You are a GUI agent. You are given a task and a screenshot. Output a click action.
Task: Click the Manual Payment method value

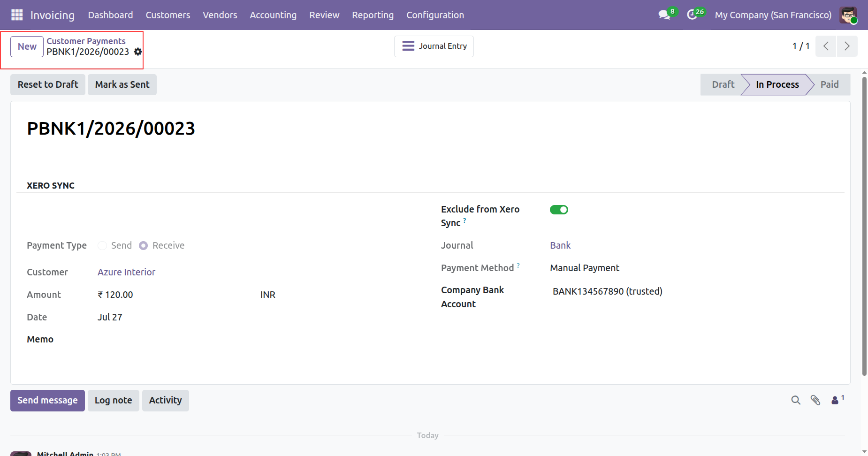(585, 268)
